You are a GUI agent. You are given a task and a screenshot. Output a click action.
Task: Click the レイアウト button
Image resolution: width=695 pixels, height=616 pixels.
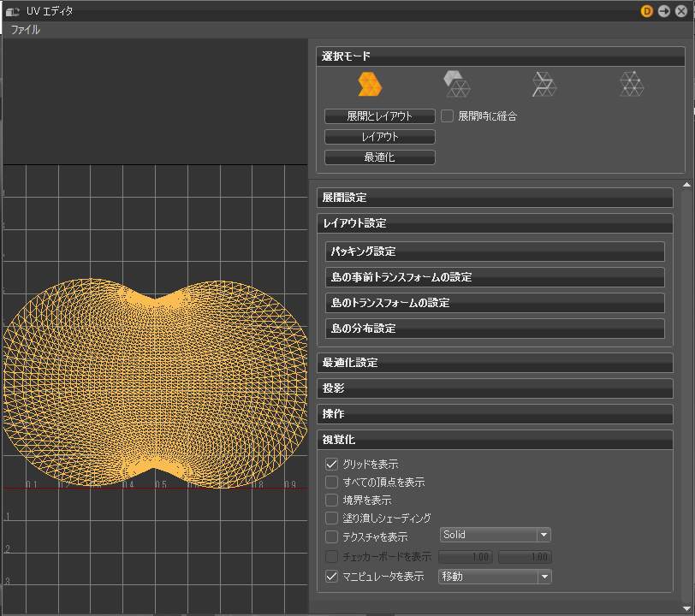pyautogui.click(x=380, y=137)
